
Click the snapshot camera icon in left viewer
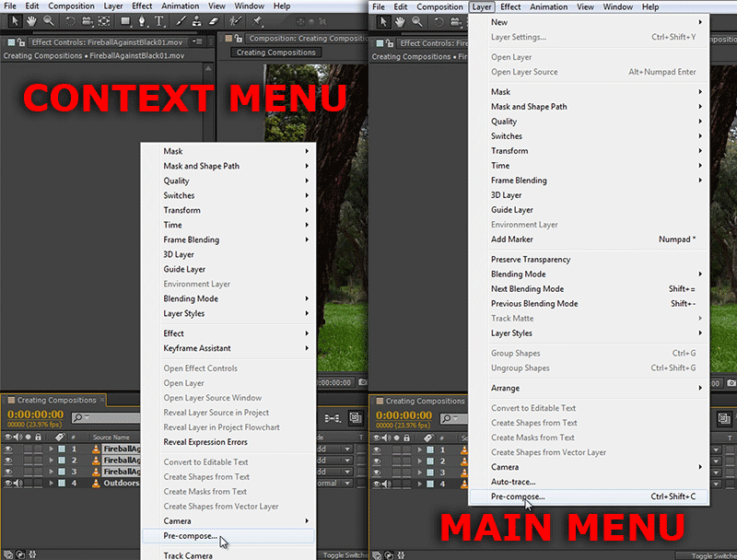(362, 382)
